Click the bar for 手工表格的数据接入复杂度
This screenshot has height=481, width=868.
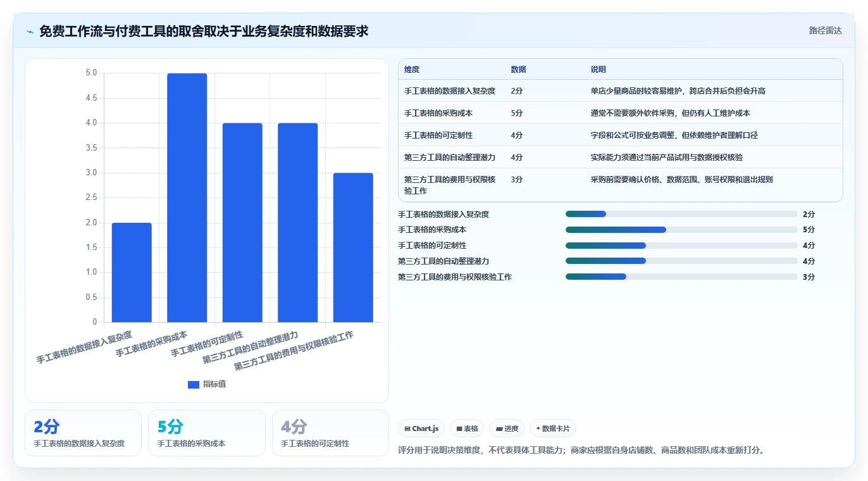click(132, 272)
